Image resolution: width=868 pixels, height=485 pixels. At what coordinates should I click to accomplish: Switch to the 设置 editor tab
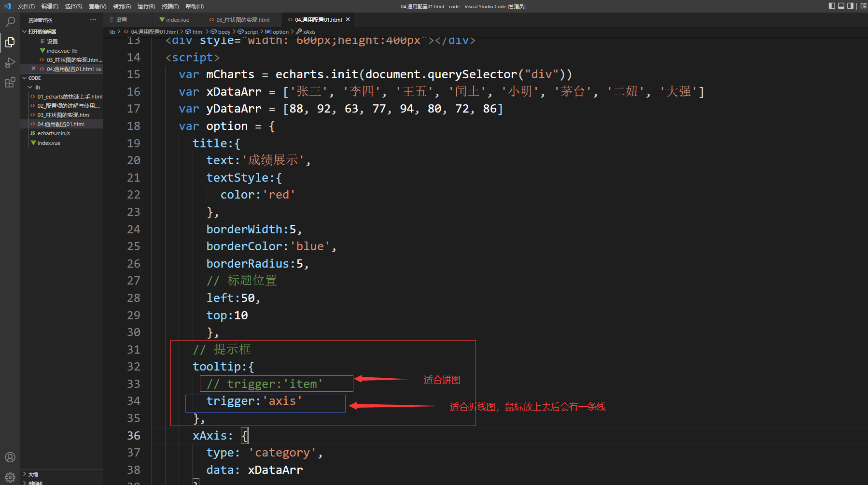(128, 20)
